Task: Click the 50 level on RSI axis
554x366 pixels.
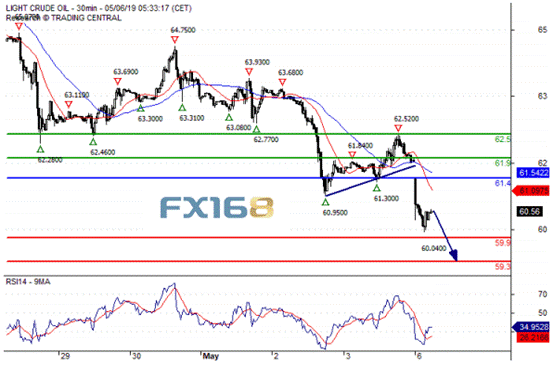Action: click(542, 313)
